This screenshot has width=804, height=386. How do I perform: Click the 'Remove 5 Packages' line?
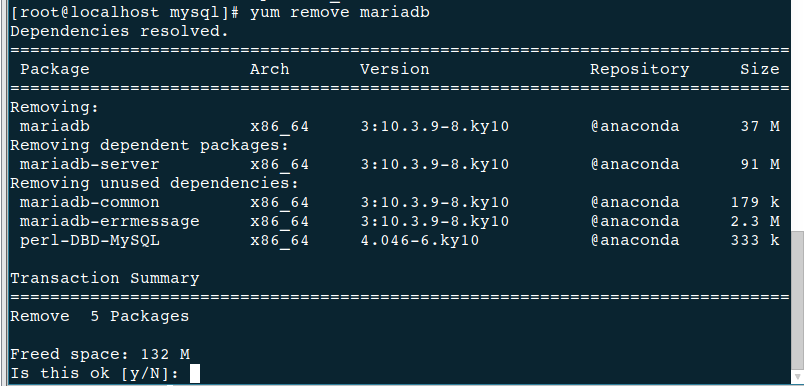[99, 316]
